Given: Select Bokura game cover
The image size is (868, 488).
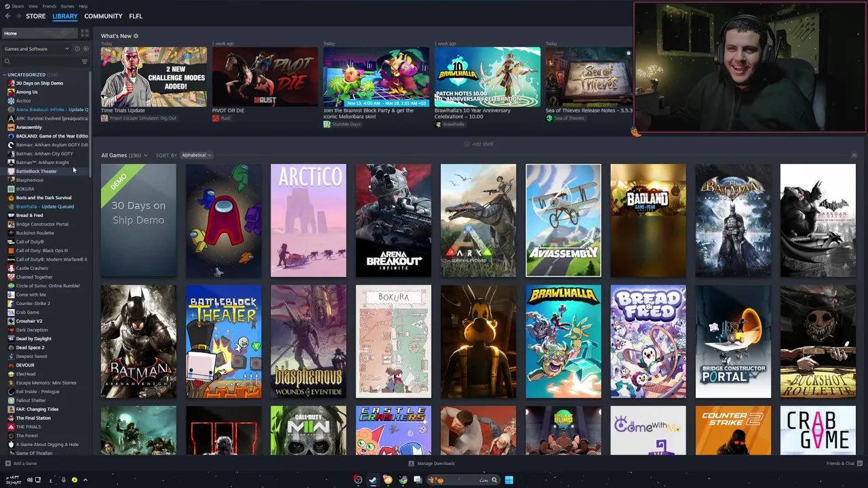Looking at the screenshot, I should 393,342.
